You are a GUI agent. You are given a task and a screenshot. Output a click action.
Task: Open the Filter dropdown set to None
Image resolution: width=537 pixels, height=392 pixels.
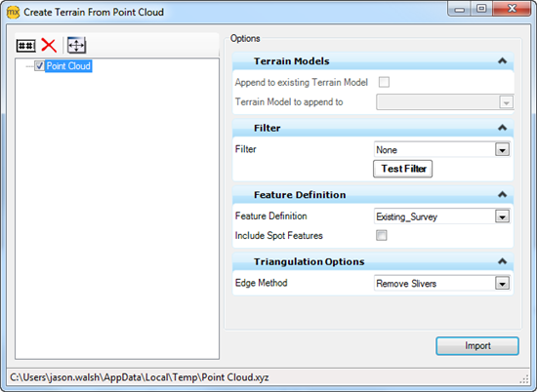(x=441, y=149)
